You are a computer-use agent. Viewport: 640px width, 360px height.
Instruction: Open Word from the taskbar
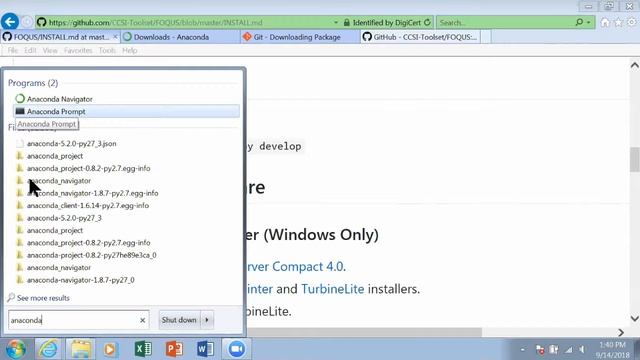pos(205,349)
